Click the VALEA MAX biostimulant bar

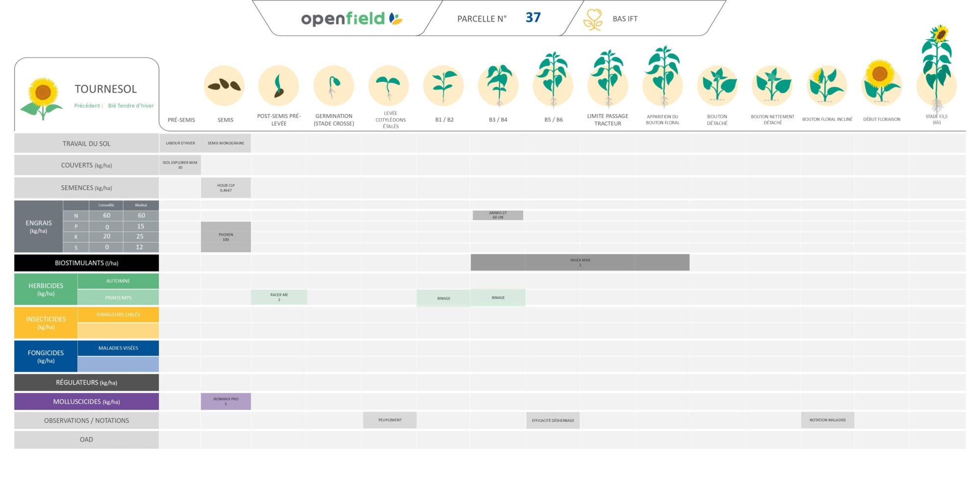[x=580, y=263]
